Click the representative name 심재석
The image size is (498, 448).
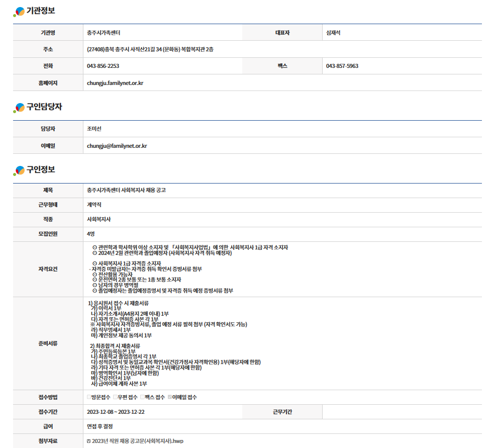(x=333, y=33)
